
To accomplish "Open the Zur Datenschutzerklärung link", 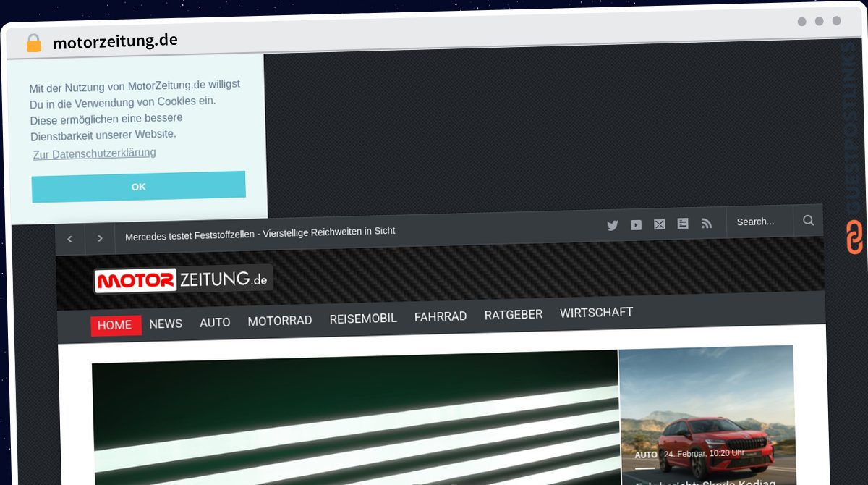I will click(x=94, y=153).
